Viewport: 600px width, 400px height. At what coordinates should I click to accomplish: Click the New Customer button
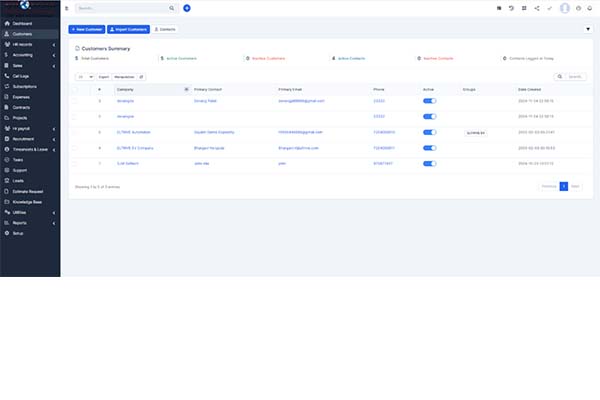(87, 29)
